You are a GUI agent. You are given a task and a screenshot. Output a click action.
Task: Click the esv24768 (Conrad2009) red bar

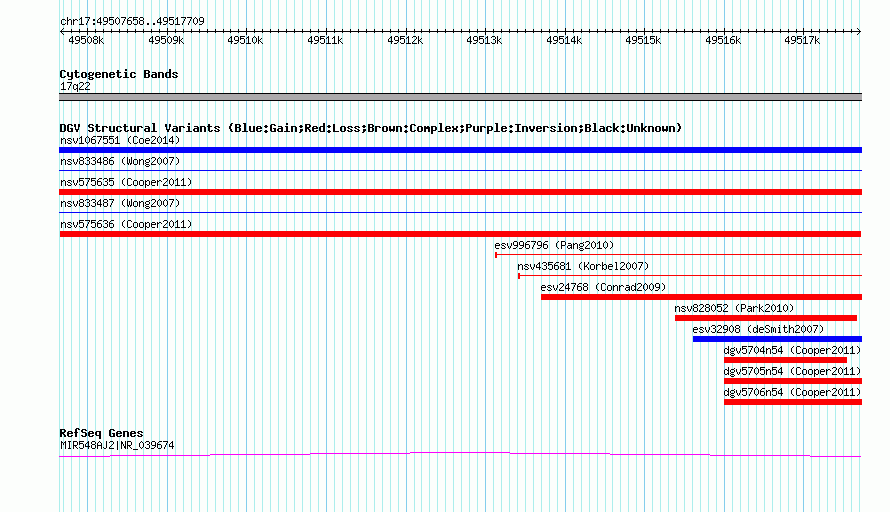(702, 297)
